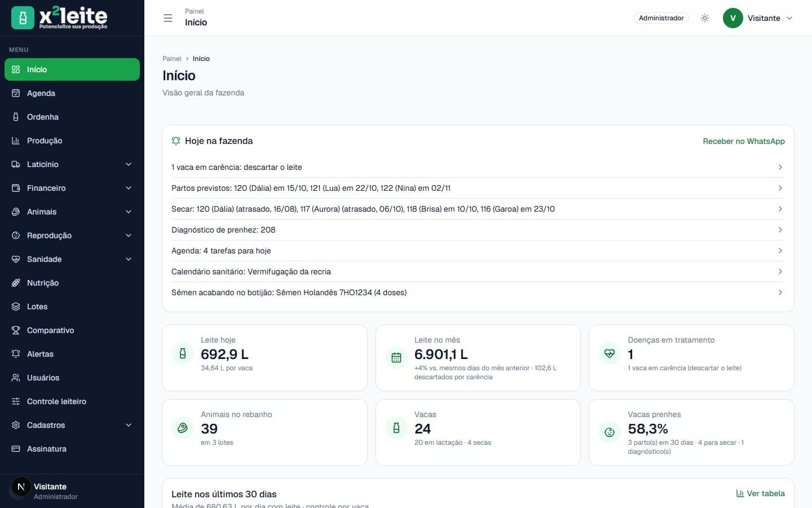Click Receber no WhatsApp link
This screenshot has width=812, height=508.
click(x=743, y=141)
